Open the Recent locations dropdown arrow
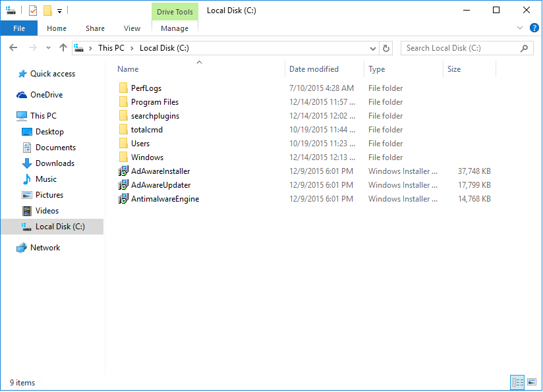The width and height of the screenshot is (543, 392). coord(48,48)
